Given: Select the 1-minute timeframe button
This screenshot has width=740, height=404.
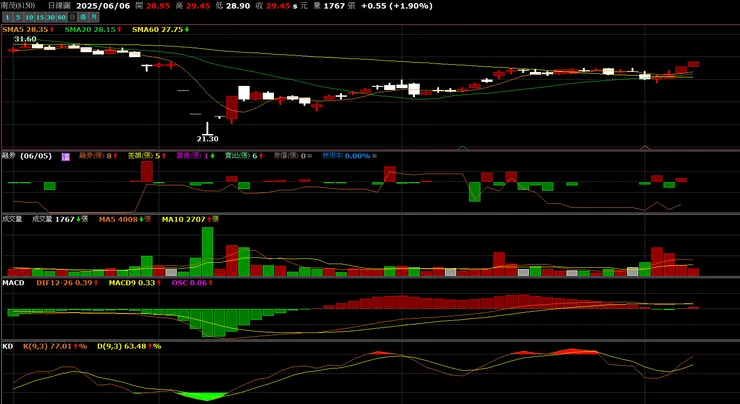Looking at the screenshot, I should tap(8, 17).
